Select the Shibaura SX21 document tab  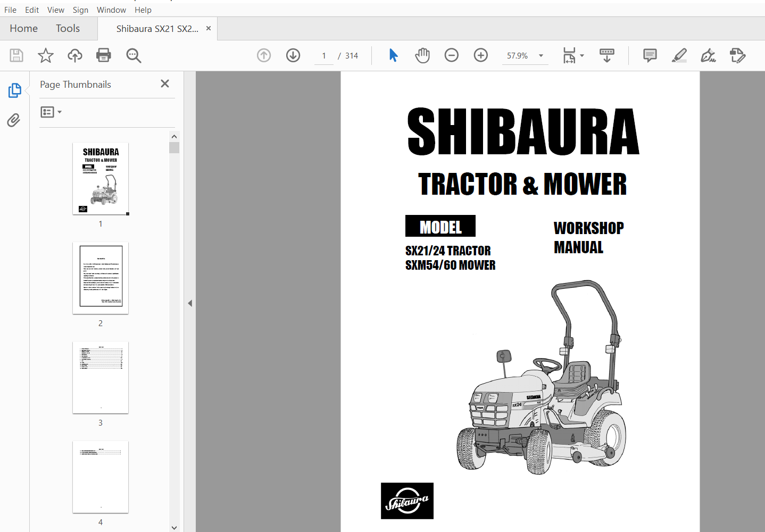point(157,29)
